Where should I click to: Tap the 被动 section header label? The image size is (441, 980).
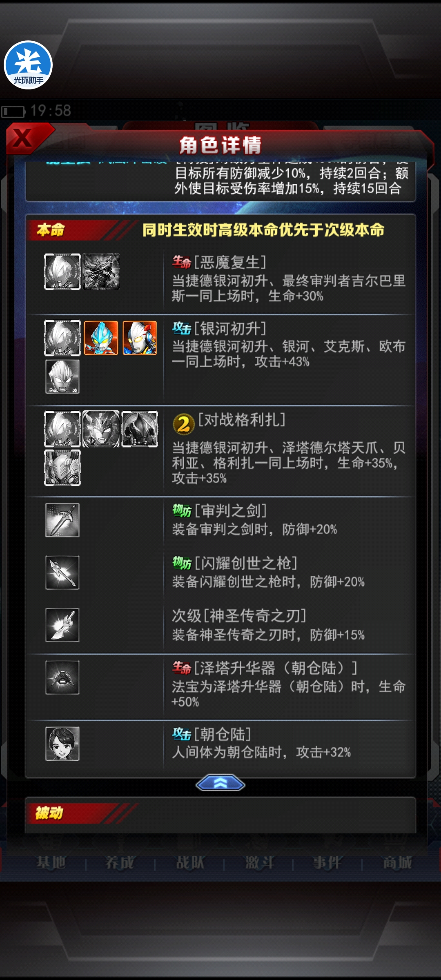49,813
